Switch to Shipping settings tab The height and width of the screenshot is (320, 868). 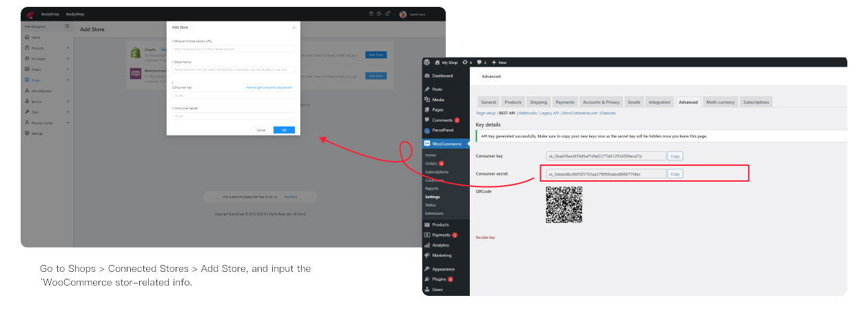tap(539, 102)
